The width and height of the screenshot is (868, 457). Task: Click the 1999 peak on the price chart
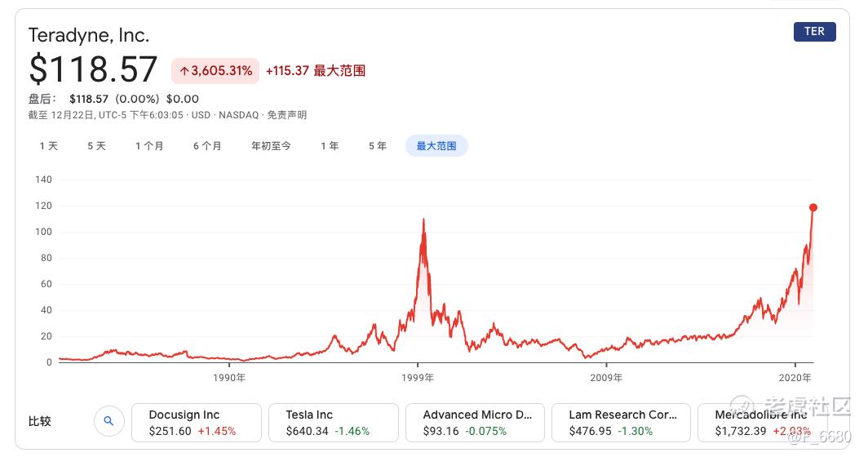tap(423, 220)
